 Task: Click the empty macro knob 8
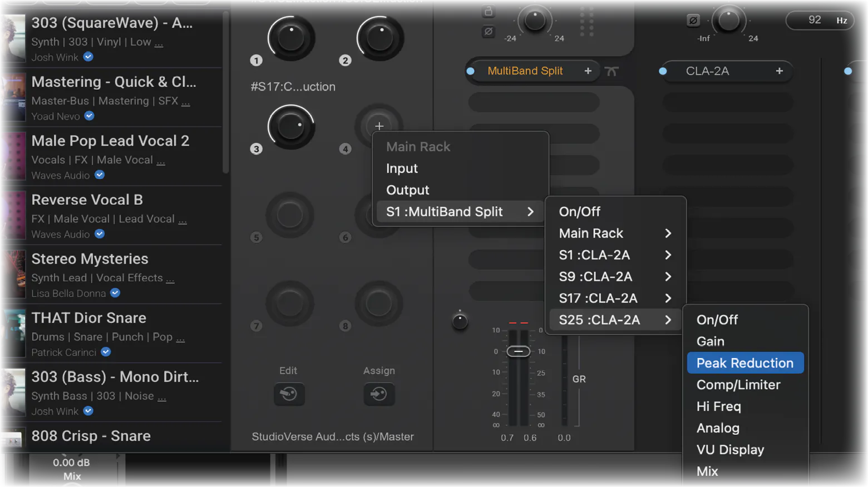tap(379, 304)
